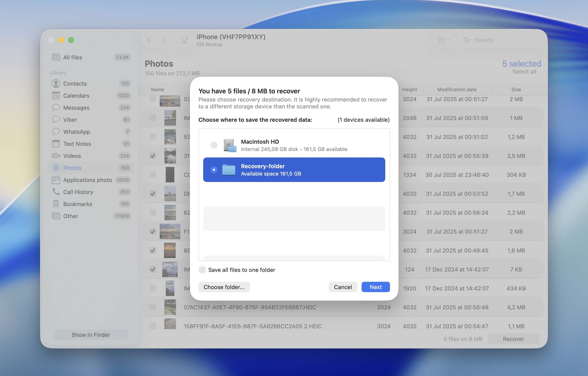This screenshot has width=588, height=376.
Task: Select Macintosh HD radio button
Action: point(214,145)
